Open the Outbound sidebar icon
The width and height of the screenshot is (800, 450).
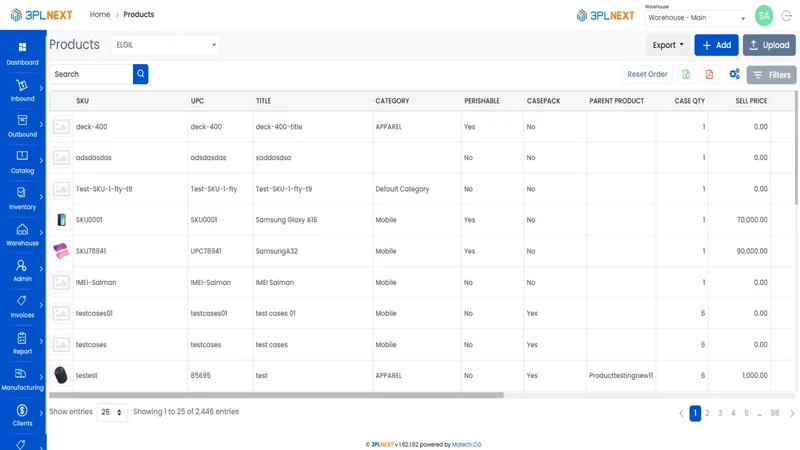point(22,120)
